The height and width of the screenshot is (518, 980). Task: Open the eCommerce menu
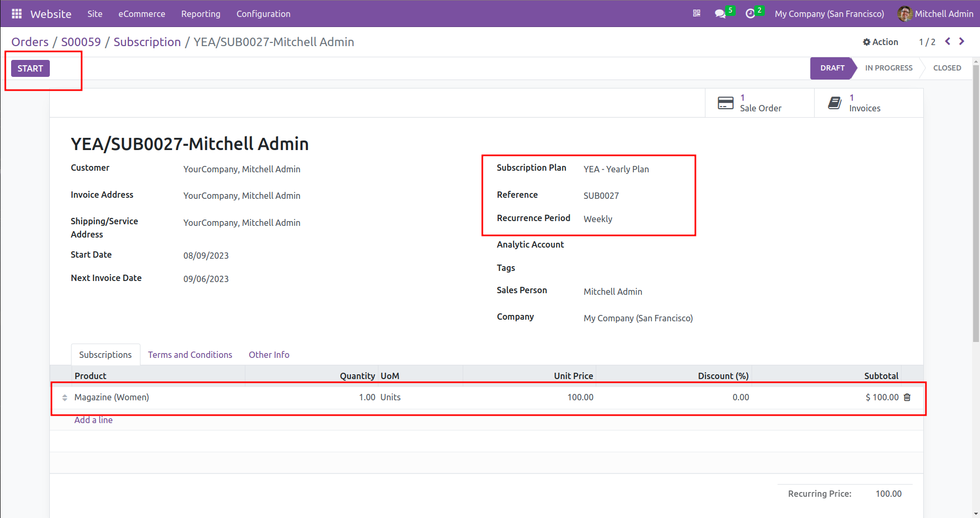pos(142,14)
